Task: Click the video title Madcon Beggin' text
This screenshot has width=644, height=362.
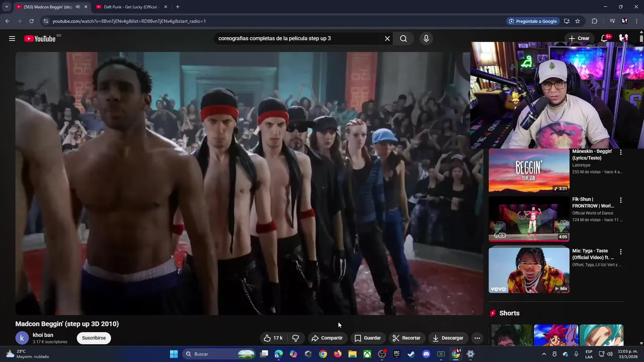Action: (x=67, y=324)
